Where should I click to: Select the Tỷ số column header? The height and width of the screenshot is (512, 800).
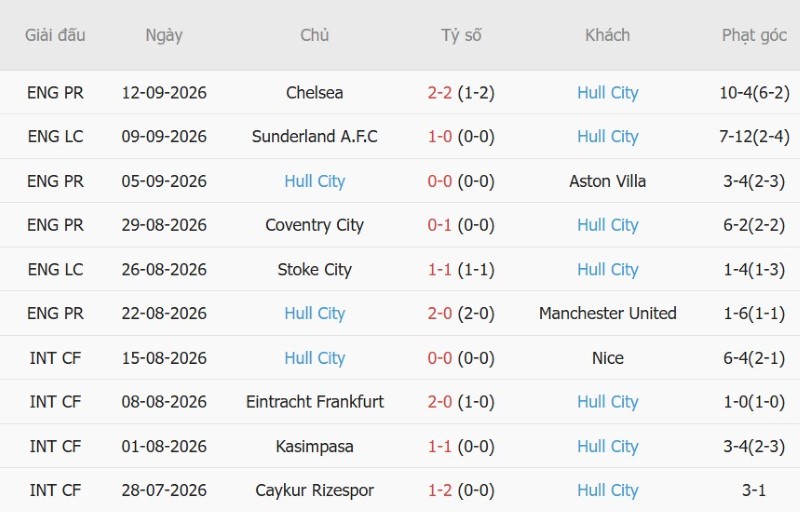click(x=461, y=35)
